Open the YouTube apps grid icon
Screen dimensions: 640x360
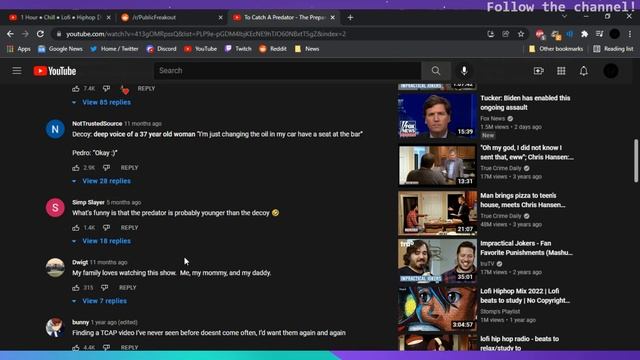coord(561,71)
